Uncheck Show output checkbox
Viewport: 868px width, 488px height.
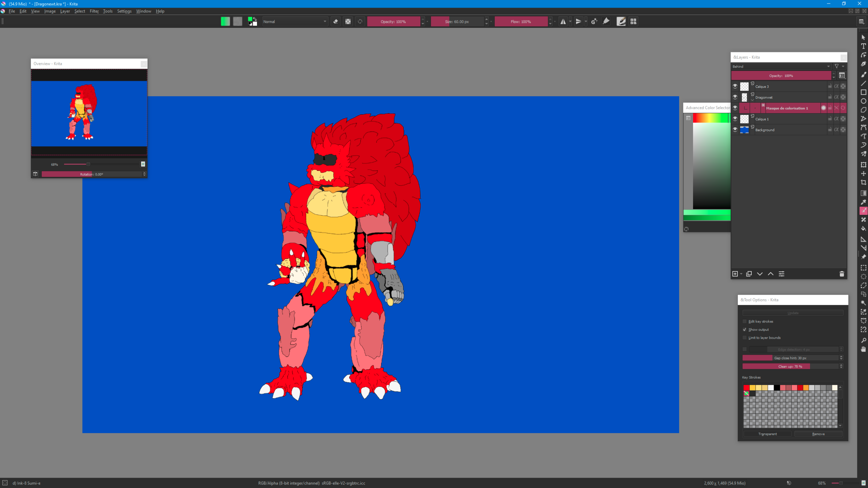coord(744,329)
